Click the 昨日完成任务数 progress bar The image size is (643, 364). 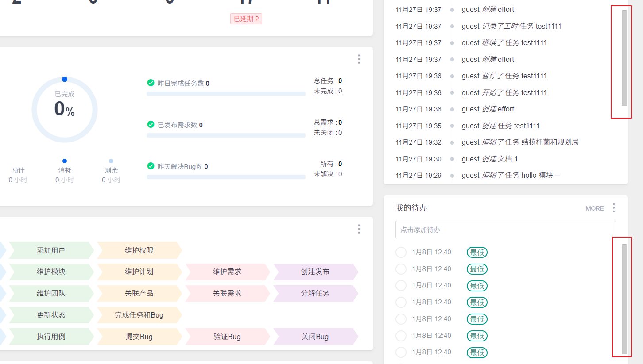coord(226,94)
